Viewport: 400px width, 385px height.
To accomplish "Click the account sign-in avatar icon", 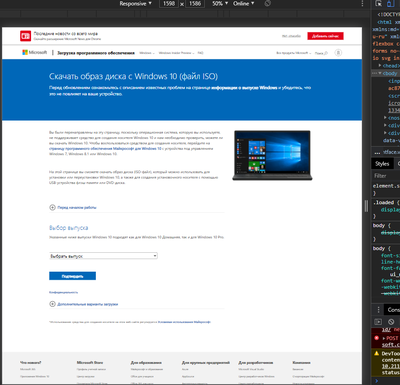I will click(x=338, y=53).
